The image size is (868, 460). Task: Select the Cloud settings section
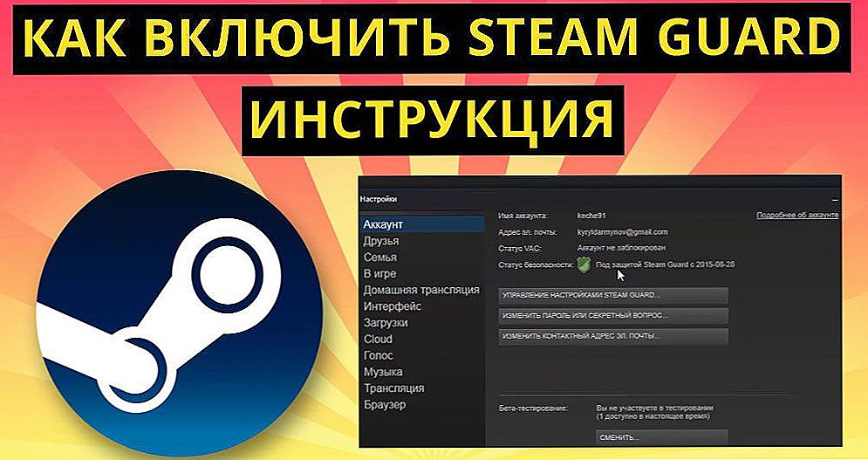coord(378,339)
